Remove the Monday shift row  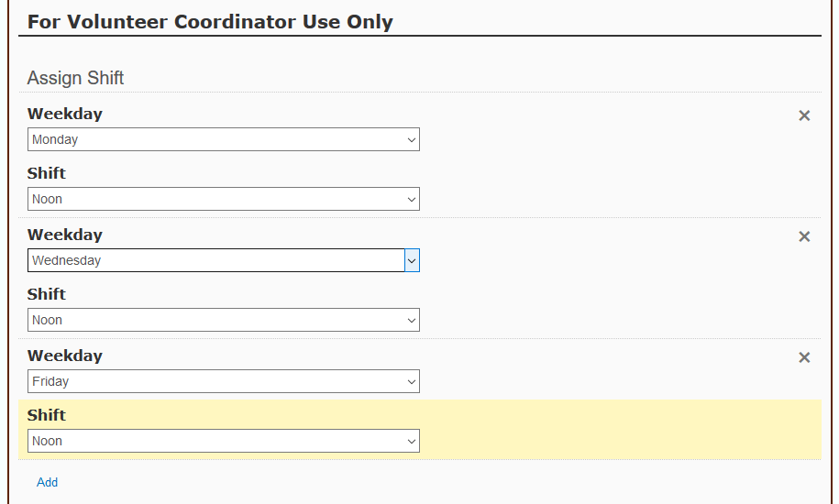[804, 115]
